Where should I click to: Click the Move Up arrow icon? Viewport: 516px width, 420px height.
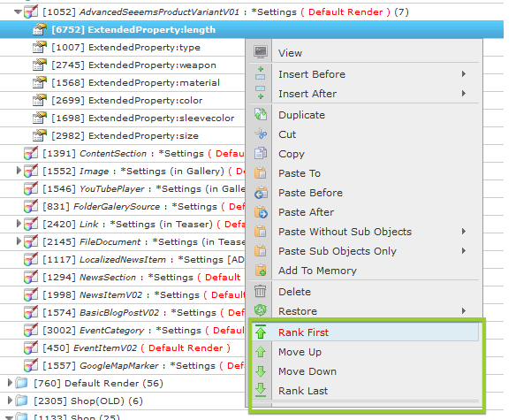[261, 352]
